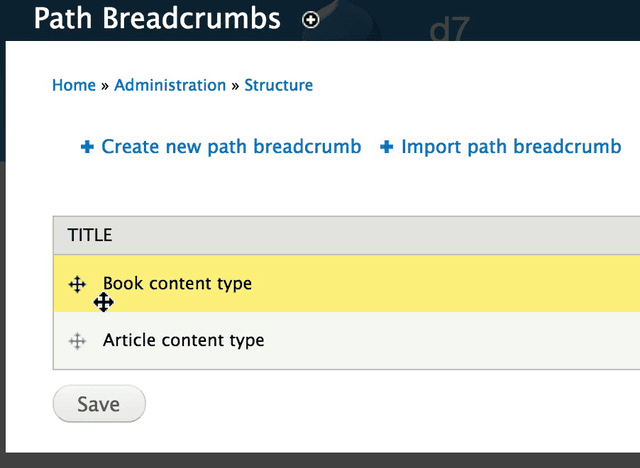The image size is (640, 468).
Task: Click the TITLE column header
Action: tap(90, 236)
